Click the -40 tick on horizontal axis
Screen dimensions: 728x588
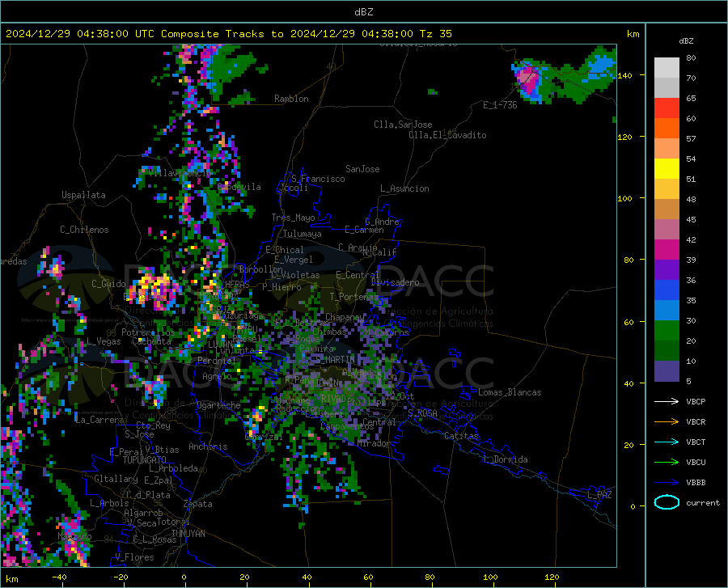(x=59, y=577)
